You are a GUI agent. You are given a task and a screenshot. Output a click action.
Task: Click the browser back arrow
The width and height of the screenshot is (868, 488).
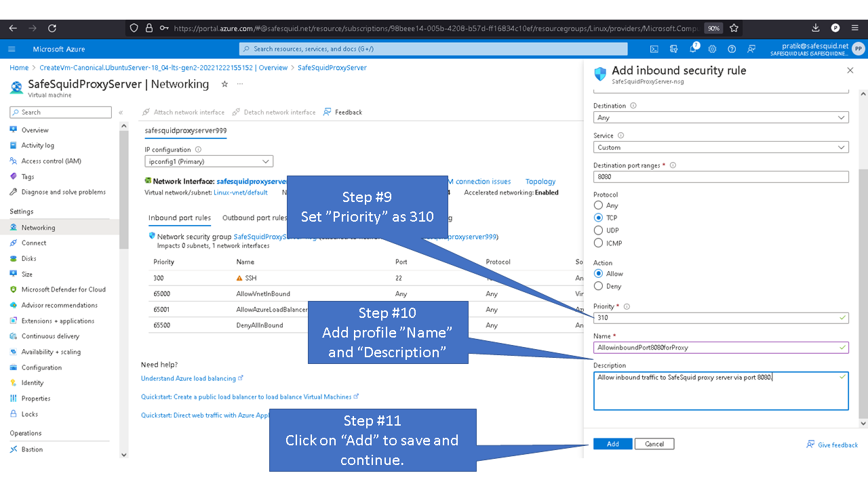14,28
